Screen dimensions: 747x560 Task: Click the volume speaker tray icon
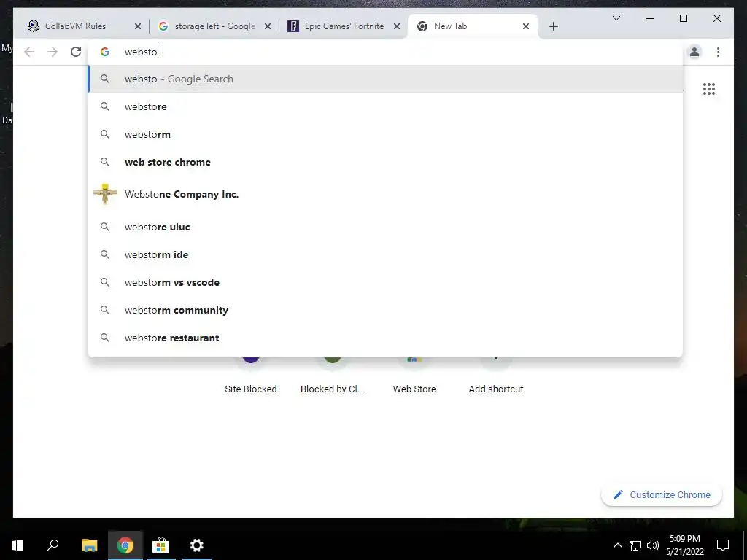pos(653,545)
